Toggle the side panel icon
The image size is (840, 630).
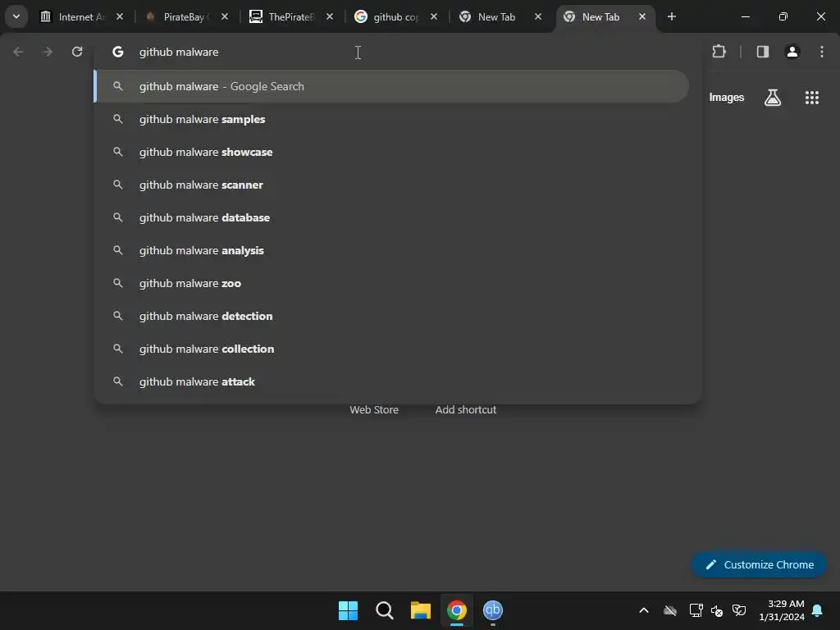click(762, 52)
